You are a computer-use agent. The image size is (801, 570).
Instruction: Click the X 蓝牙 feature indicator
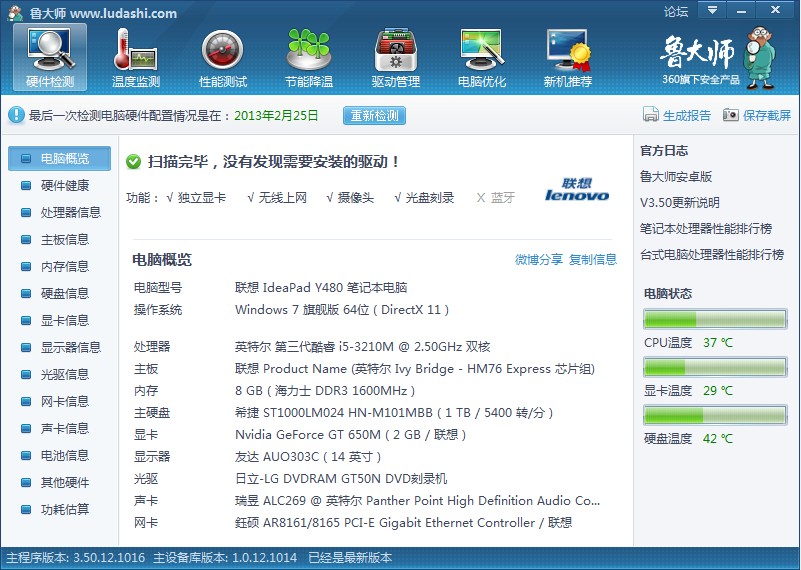496,198
